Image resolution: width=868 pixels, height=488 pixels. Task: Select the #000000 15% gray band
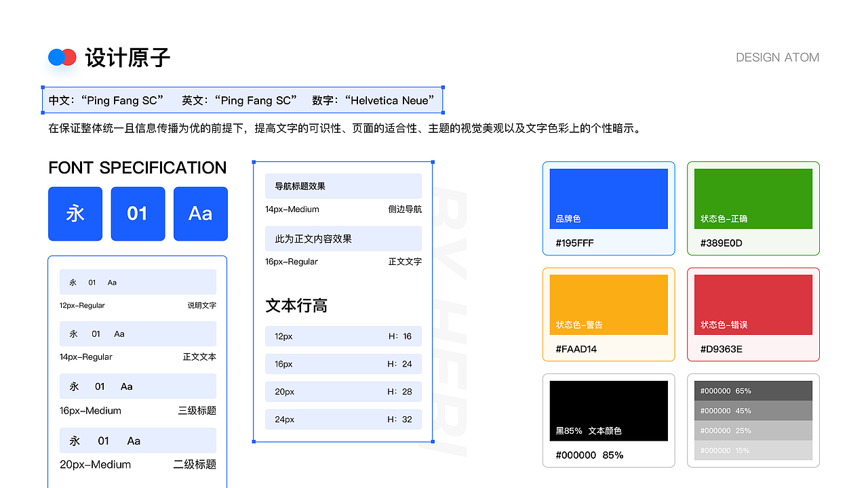[x=753, y=450]
